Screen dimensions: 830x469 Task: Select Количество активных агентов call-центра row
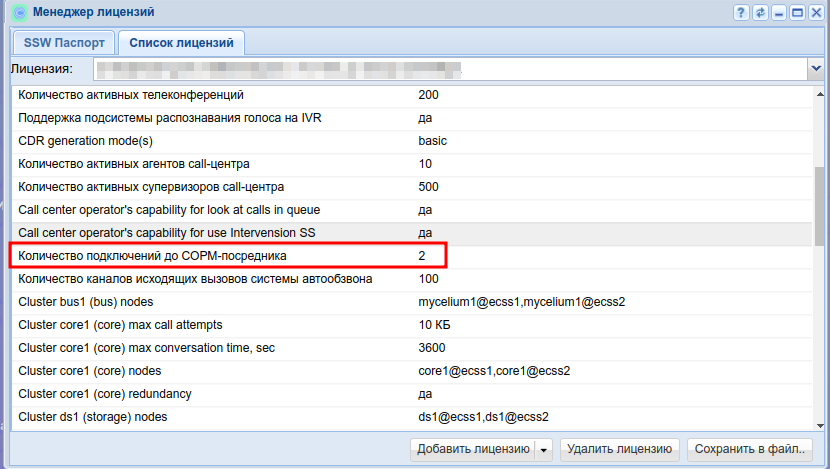click(412, 164)
